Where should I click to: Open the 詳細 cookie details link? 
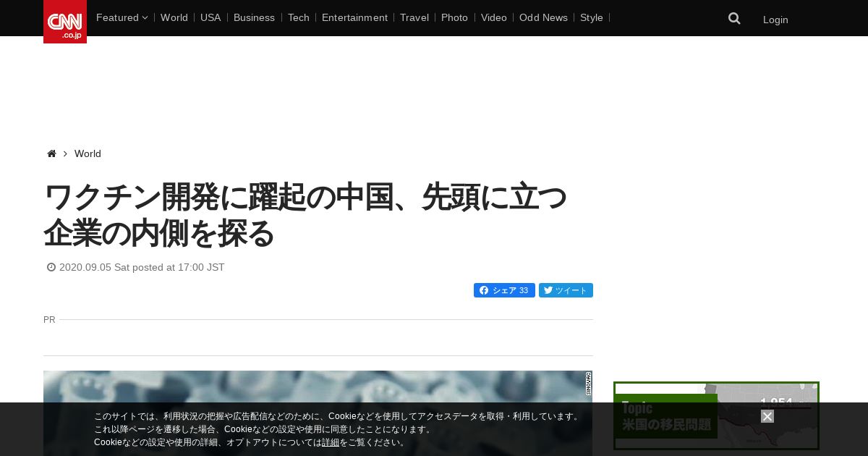[x=331, y=442]
